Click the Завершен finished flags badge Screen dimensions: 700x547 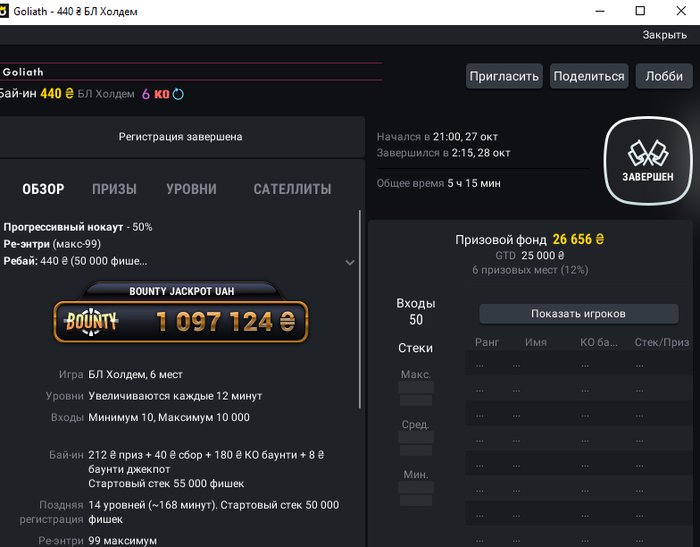pyautogui.click(x=648, y=161)
